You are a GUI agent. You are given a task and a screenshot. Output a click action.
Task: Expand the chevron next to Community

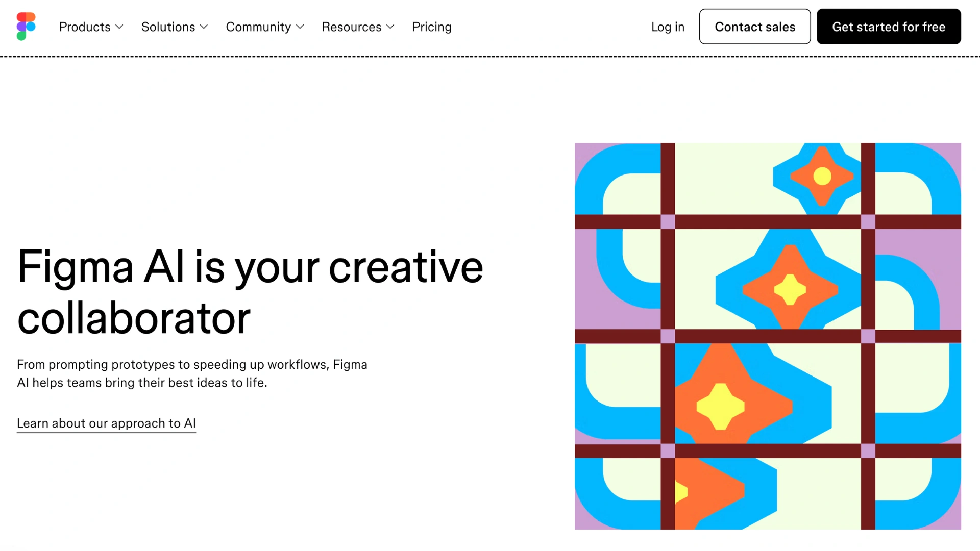click(x=300, y=27)
